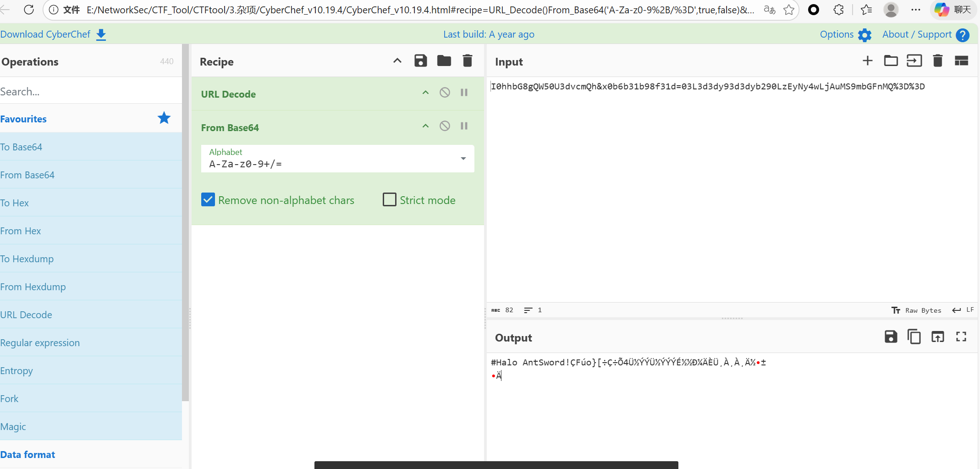Favourite this page with the star icon
Image resolution: width=980 pixels, height=469 pixels.
point(788,10)
